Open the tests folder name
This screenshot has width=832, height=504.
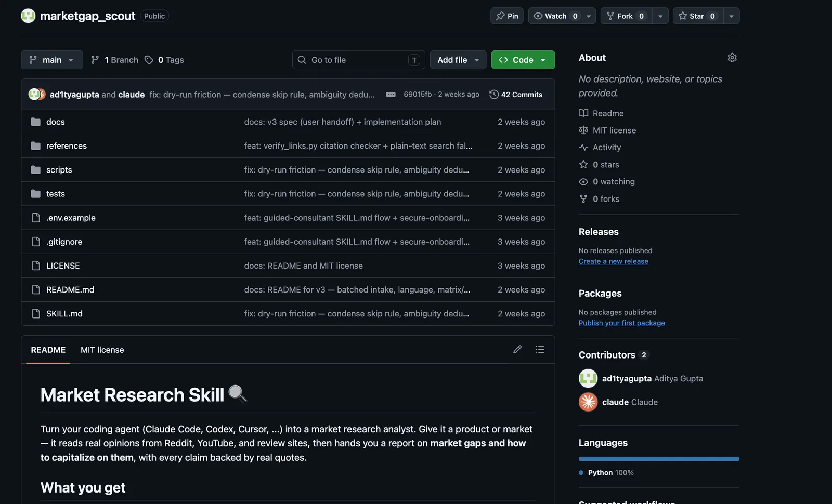pos(56,194)
